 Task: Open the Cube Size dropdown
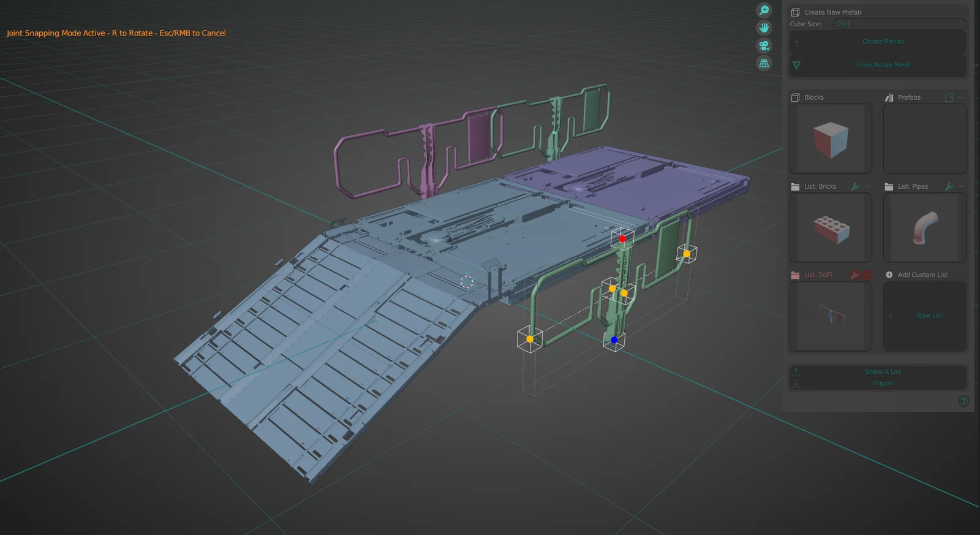899,24
